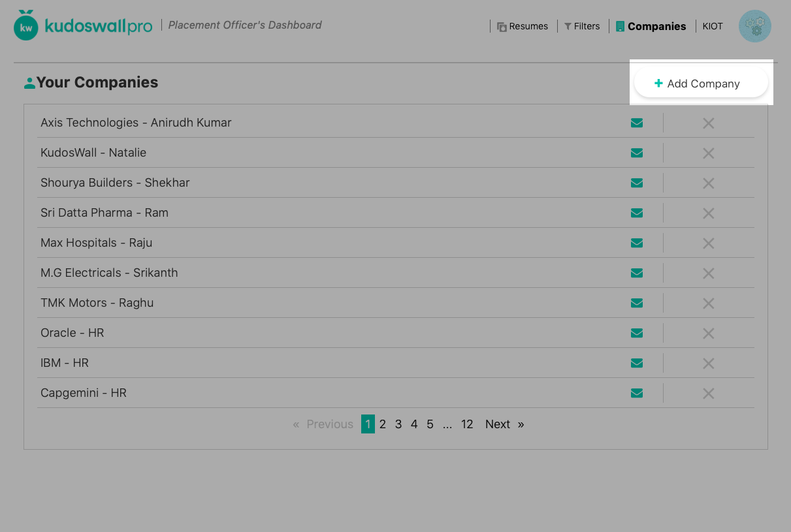
Task: Go to Previous page in pagination
Action: [x=323, y=424]
